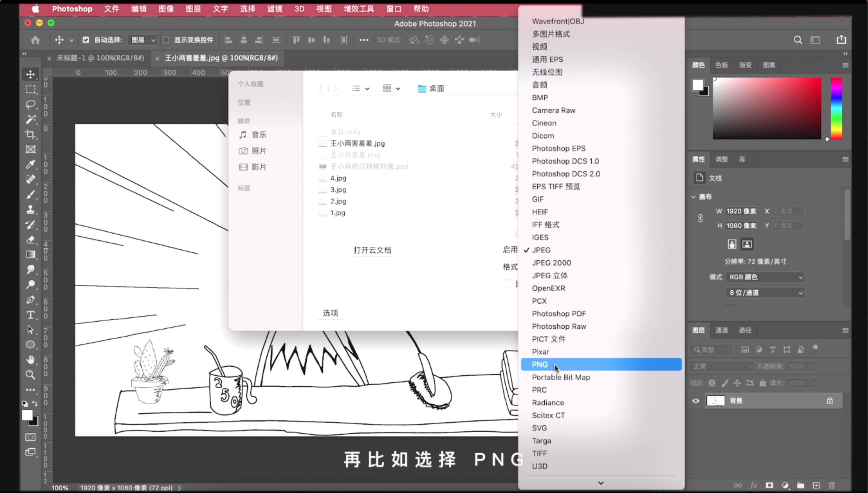
Task: Select 2.jpg in the file list
Action: click(338, 201)
